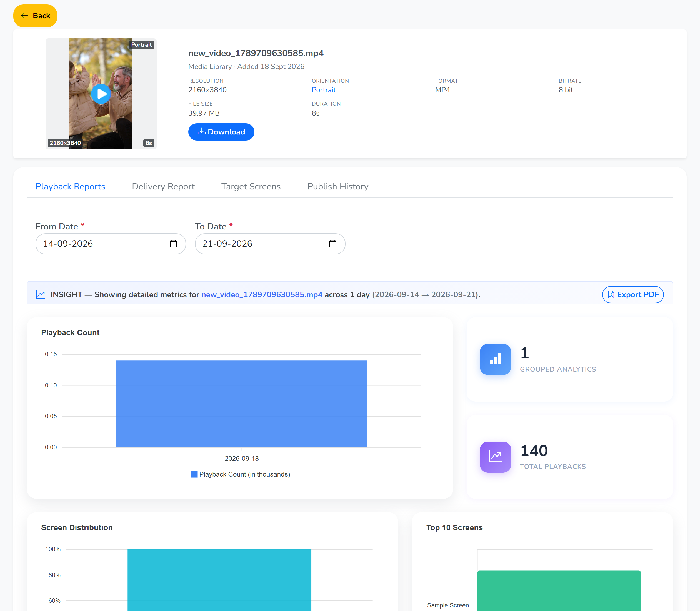Open the Target Screens tab

click(x=251, y=187)
